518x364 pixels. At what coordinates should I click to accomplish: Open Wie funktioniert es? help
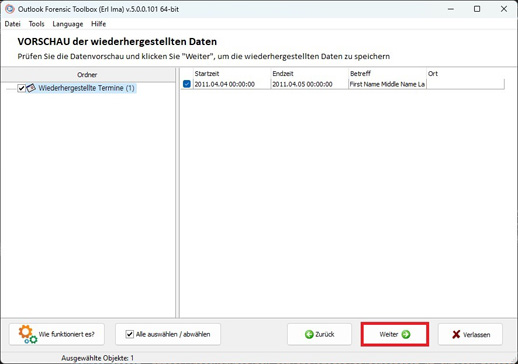point(57,334)
